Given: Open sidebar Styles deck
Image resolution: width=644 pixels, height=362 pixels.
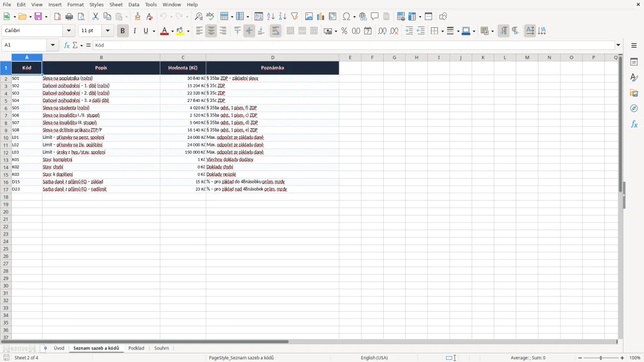Looking at the screenshot, I should point(634,78).
